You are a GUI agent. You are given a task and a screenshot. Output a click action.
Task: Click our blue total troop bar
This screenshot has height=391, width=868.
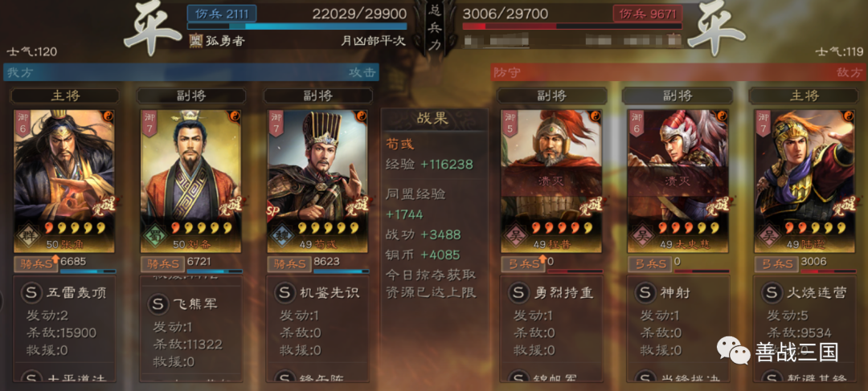297,26
